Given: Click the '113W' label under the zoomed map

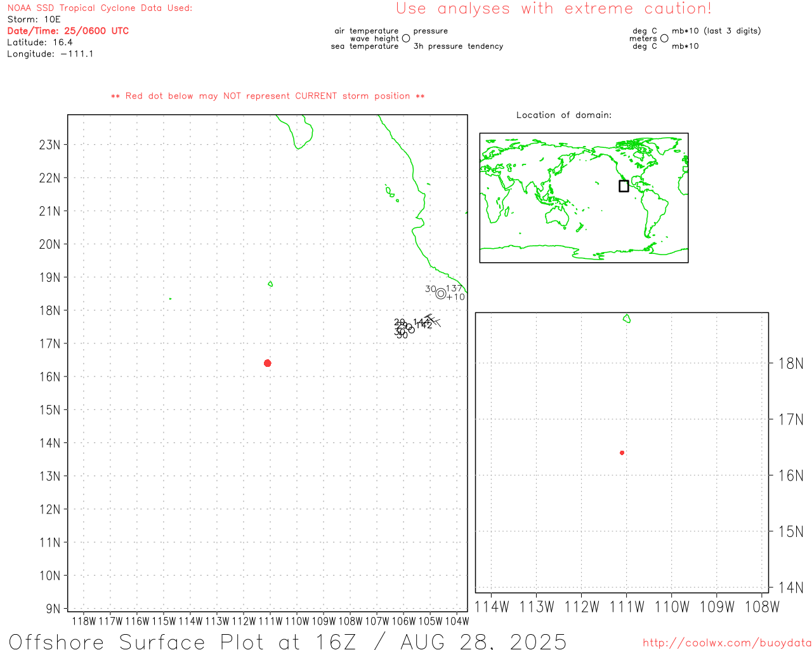Looking at the screenshot, I should (537, 607).
